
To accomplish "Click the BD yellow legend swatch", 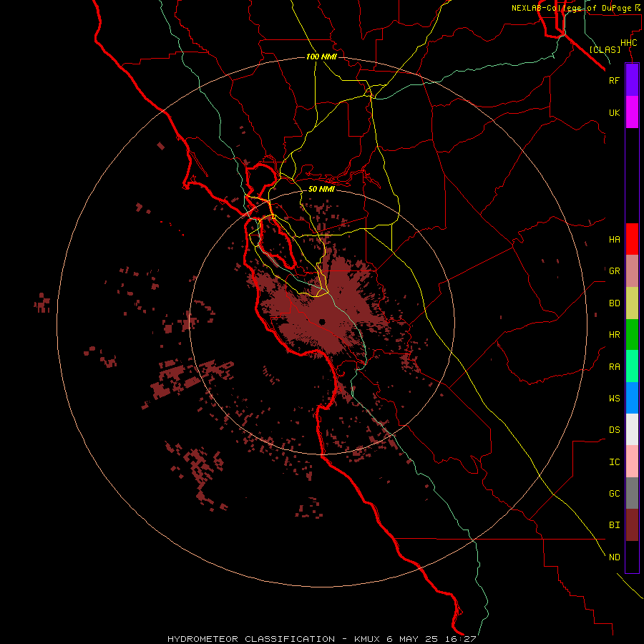I will (x=632, y=303).
